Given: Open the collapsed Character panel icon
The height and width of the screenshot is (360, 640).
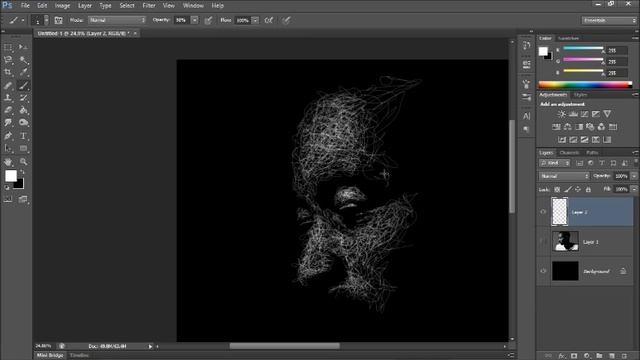Looking at the screenshot, I should 527,116.
